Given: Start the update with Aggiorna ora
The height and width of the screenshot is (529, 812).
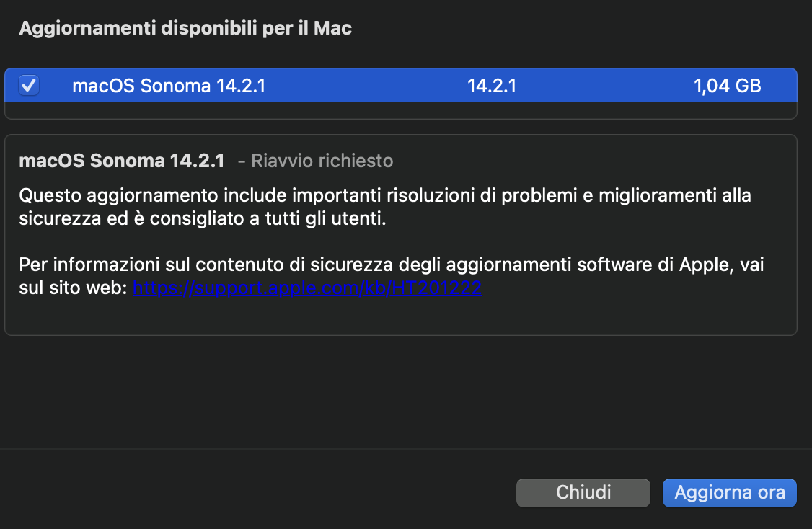Looking at the screenshot, I should [729, 493].
